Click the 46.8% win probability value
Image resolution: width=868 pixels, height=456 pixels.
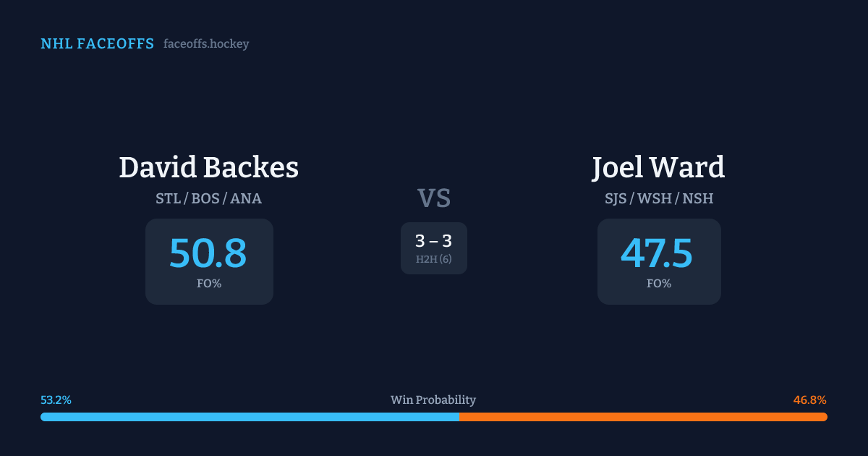pyautogui.click(x=810, y=400)
